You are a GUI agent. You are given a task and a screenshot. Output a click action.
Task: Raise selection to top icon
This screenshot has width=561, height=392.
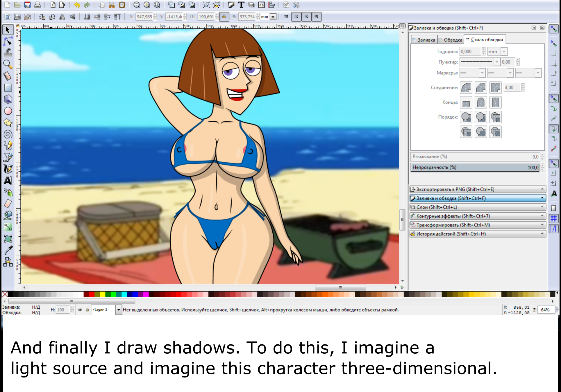pyautogui.click(x=117, y=17)
